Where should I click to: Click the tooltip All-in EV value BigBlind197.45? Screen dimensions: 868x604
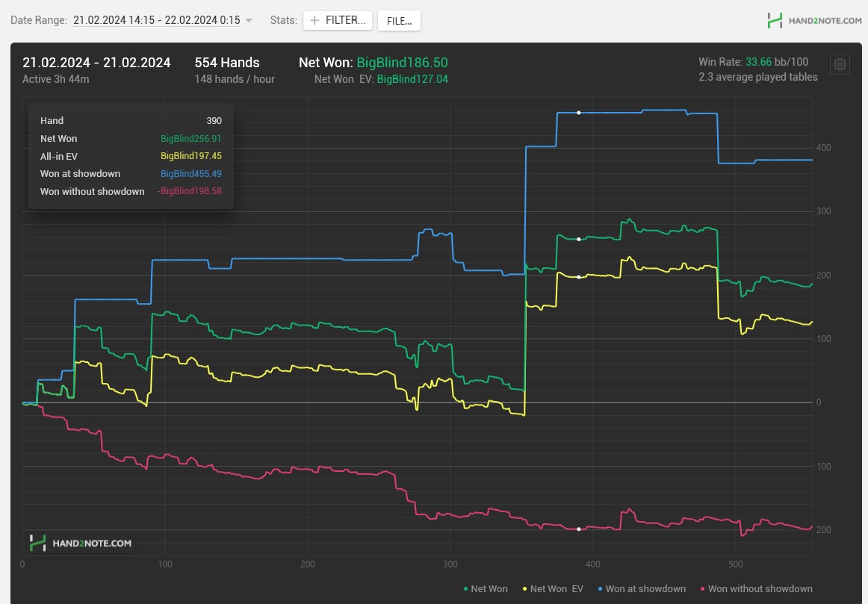click(x=191, y=157)
